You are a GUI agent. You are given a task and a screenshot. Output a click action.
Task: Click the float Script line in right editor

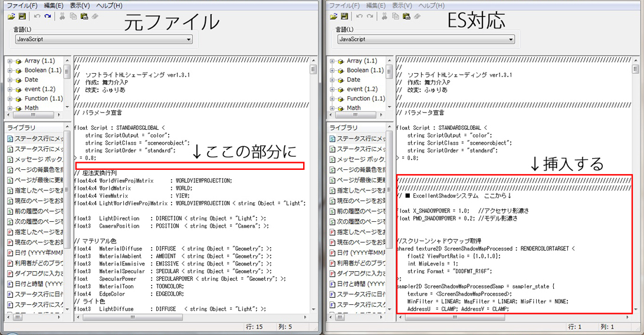click(442, 127)
